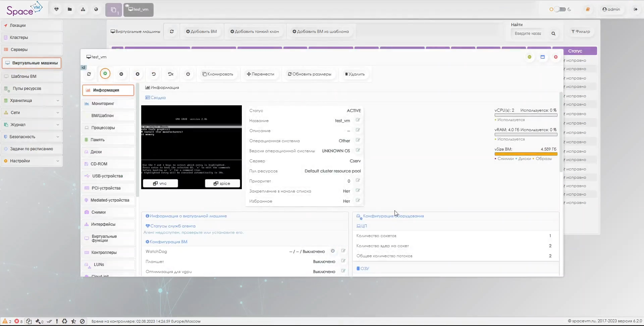Force-reset VM with the lightning reboot icon
The image size is (644, 326).
[x=171, y=74]
